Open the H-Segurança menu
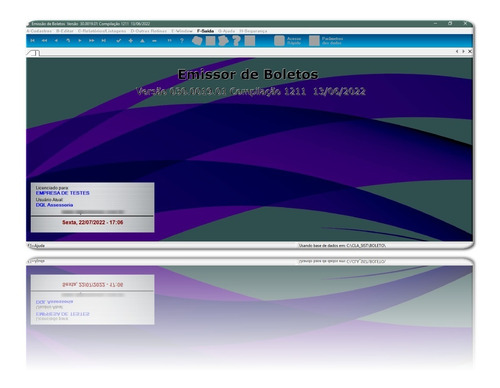 (253, 31)
